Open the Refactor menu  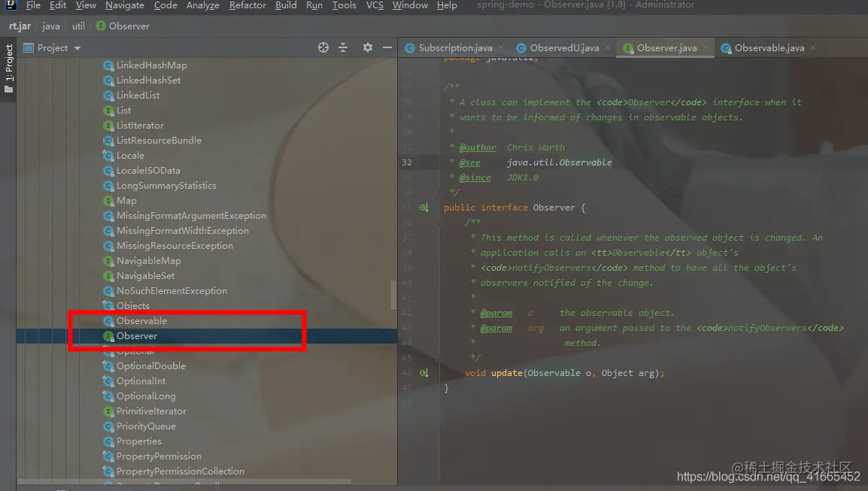(x=247, y=5)
